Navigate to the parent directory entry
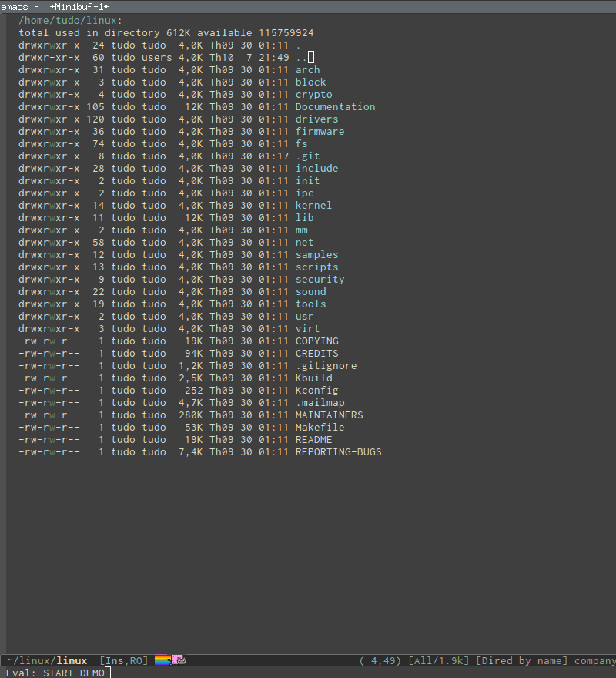616x678 pixels. coord(300,57)
